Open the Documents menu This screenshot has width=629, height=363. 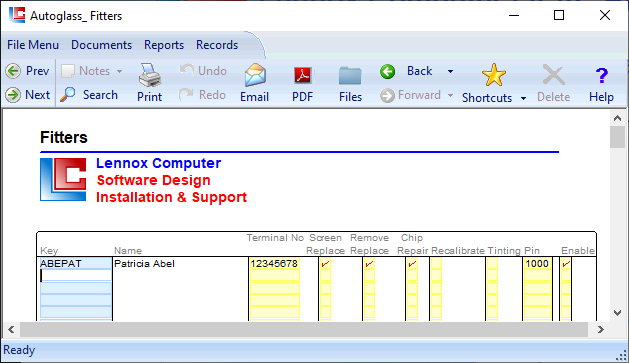coord(101,45)
